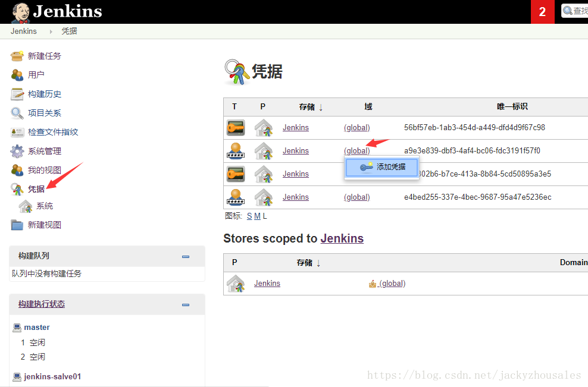Open the 新建任务 sidebar link
This screenshot has height=387, width=588.
[44, 56]
